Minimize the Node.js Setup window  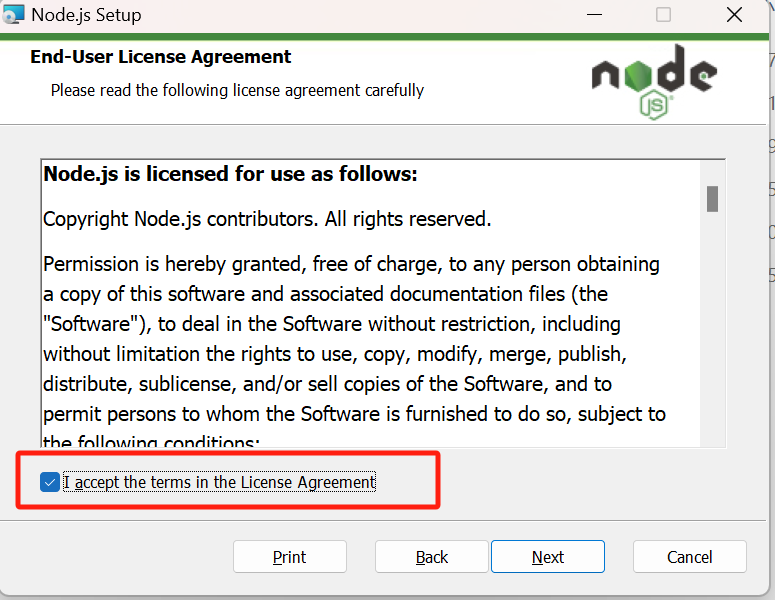[x=594, y=15]
